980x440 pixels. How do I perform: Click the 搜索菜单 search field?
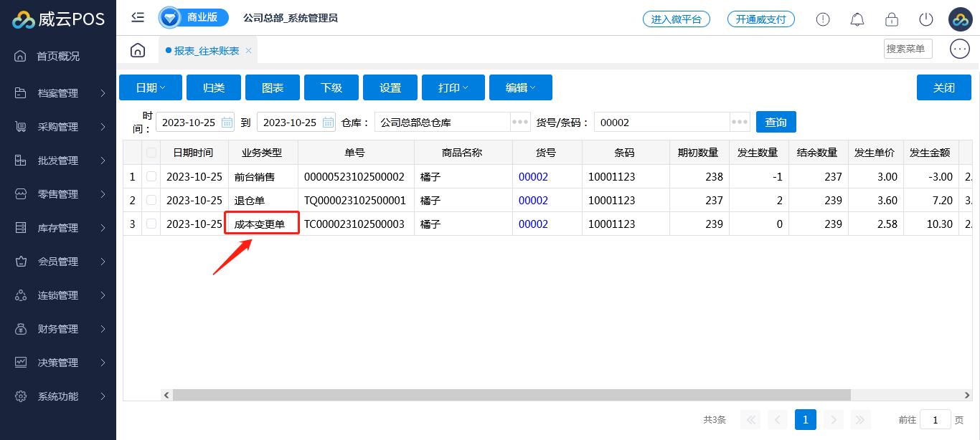click(908, 49)
